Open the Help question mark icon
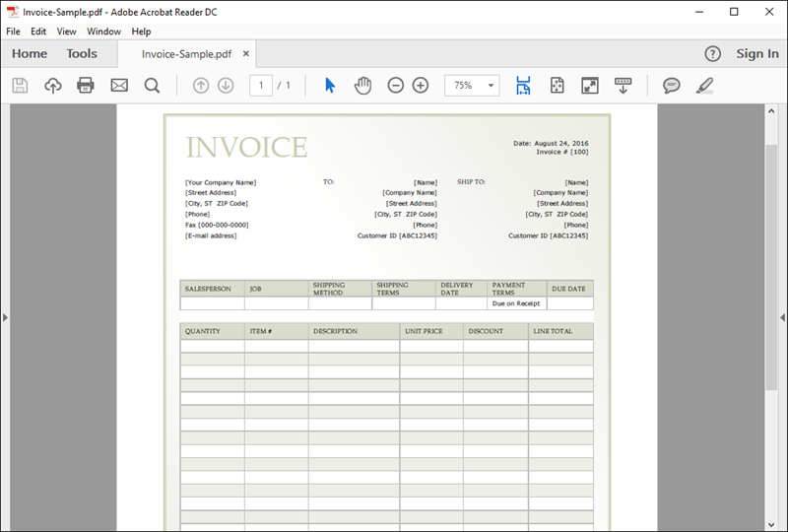This screenshot has height=532, width=788. pyautogui.click(x=712, y=54)
